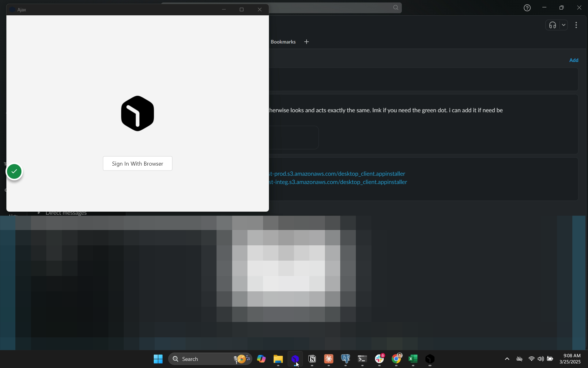Image resolution: width=588 pixels, height=368 pixels.
Task: Open st-integ desktop_client.appinstaller link
Action: point(338,182)
